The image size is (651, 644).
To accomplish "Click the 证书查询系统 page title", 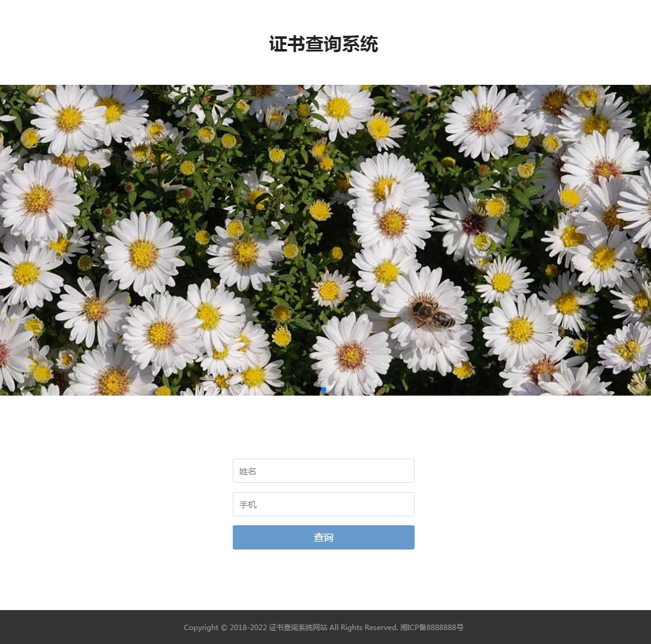I will [x=324, y=44].
